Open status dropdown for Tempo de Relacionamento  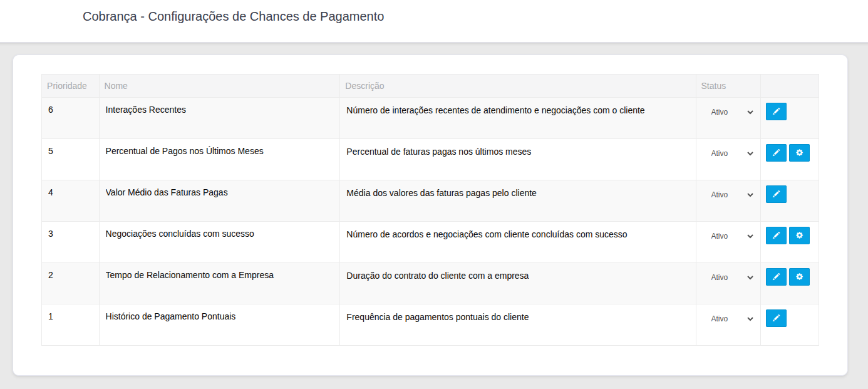[x=731, y=277]
